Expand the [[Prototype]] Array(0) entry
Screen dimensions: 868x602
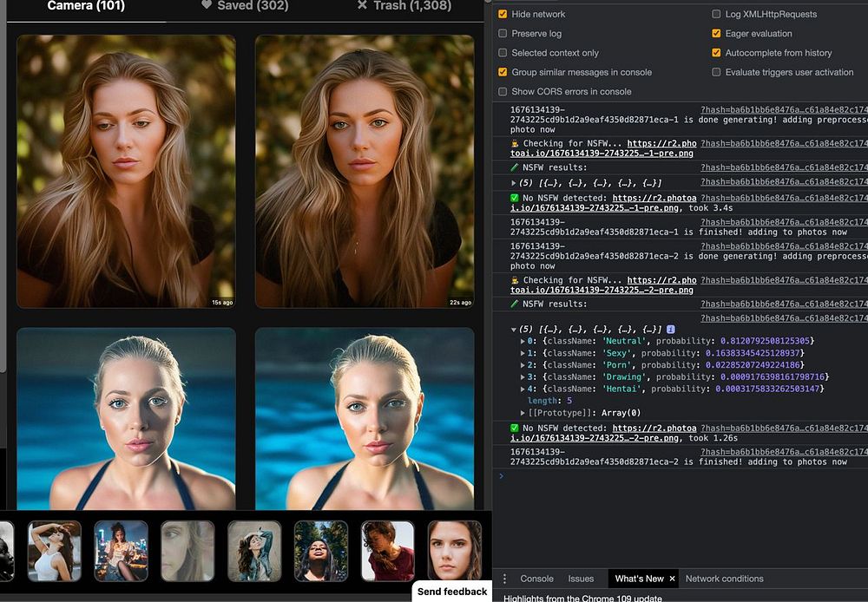tap(523, 413)
